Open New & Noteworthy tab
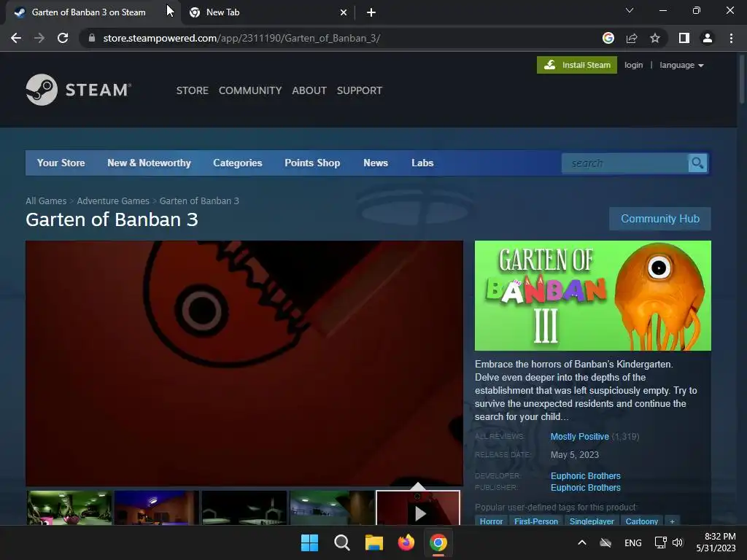Screen dimensions: 747x560 tap(149, 163)
